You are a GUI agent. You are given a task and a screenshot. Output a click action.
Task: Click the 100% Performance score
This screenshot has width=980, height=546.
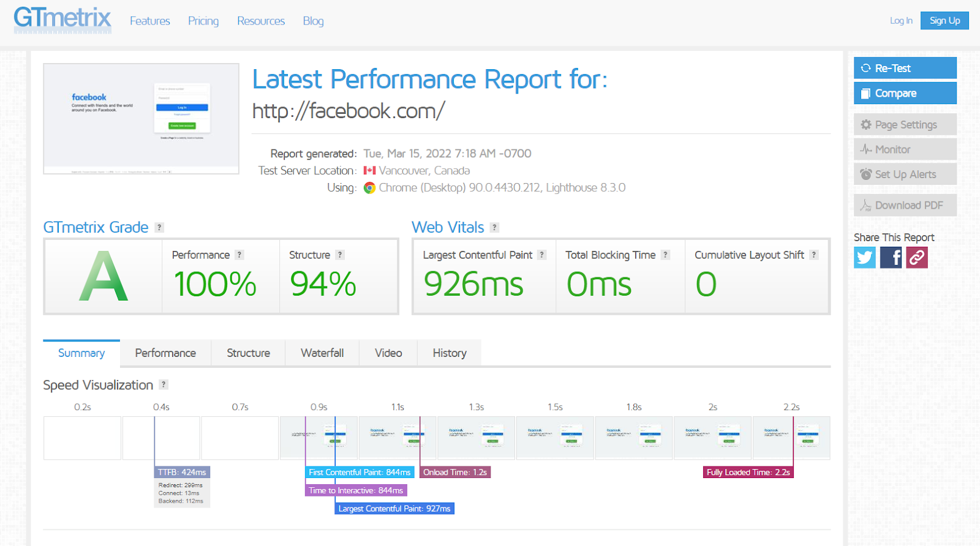coord(215,284)
